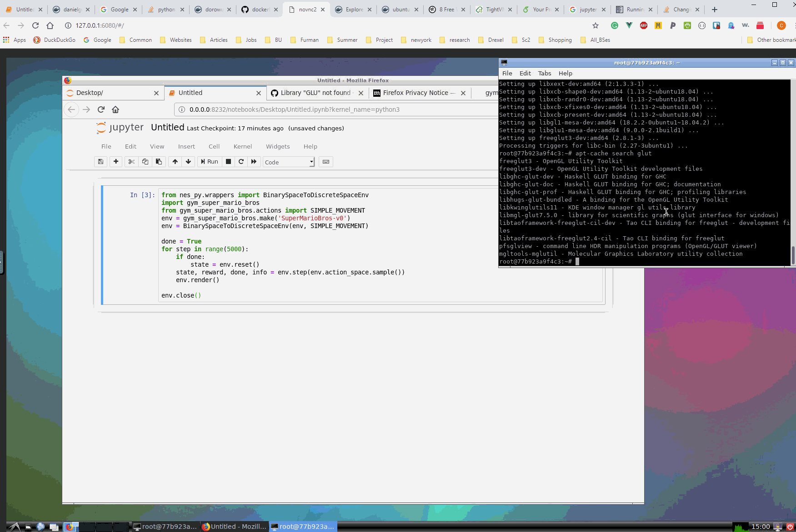
Task: Open the DuckDuckGo bookmark
Action: 54,40
